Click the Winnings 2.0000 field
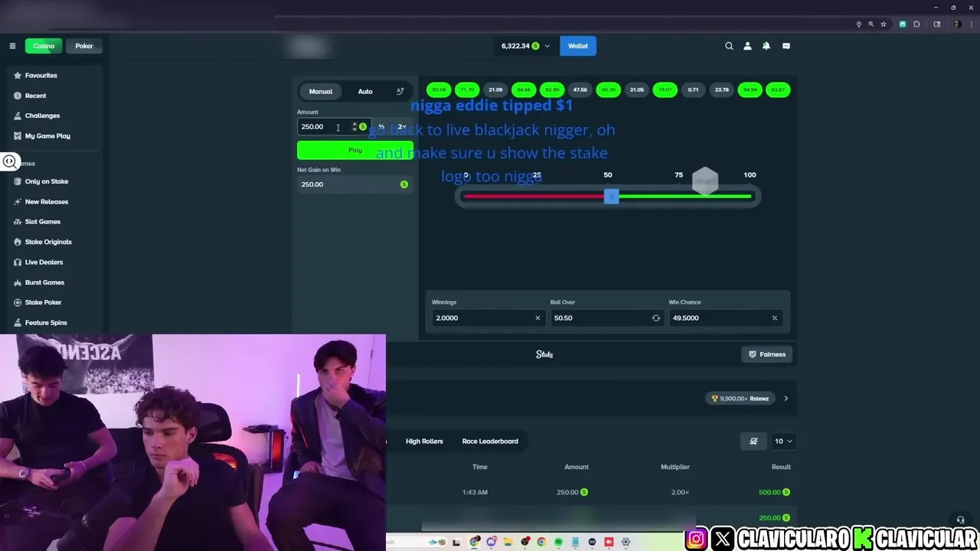This screenshot has height=551, width=980. [488, 318]
